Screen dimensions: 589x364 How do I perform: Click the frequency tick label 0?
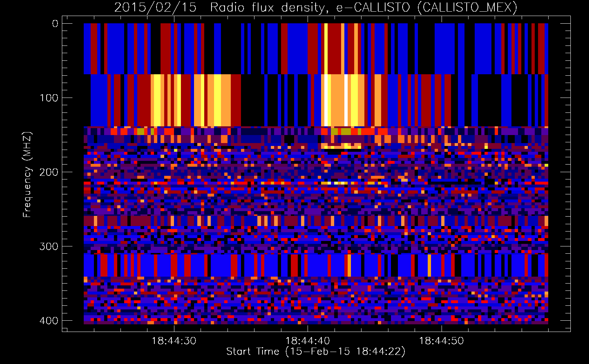[55, 24]
